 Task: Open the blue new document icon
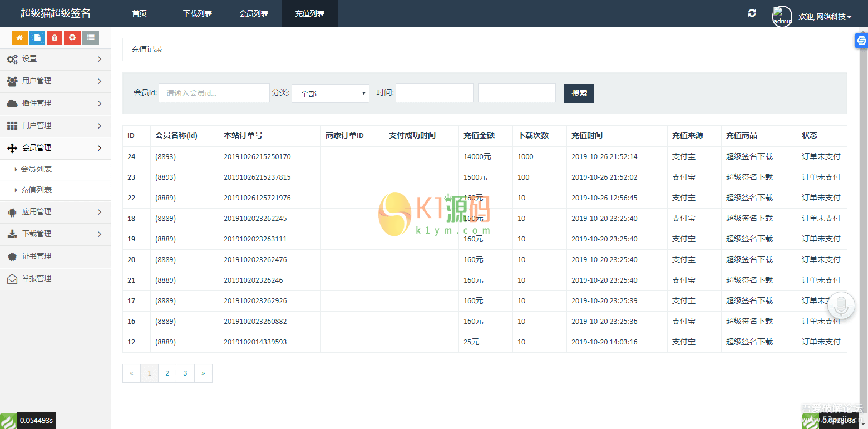[37, 37]
